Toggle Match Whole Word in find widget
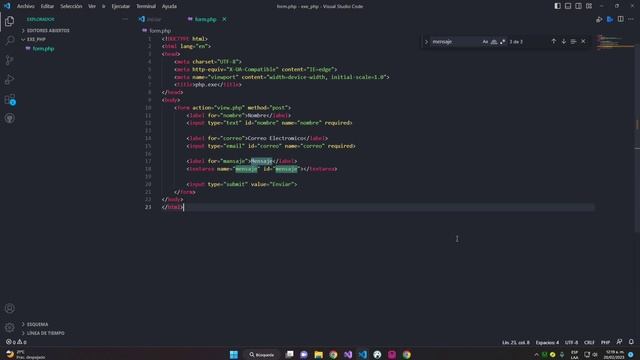 (x=494, y=42)
